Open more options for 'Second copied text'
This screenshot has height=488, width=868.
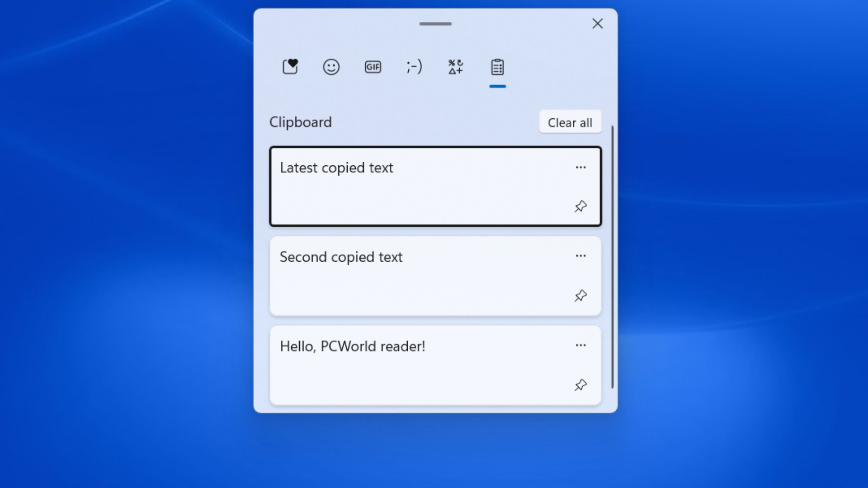580,256
